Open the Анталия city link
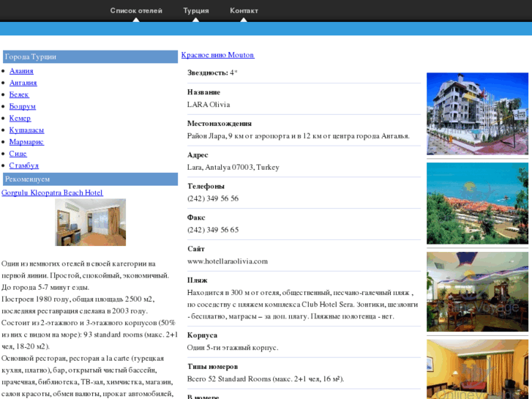 click(x=23, y=83)
